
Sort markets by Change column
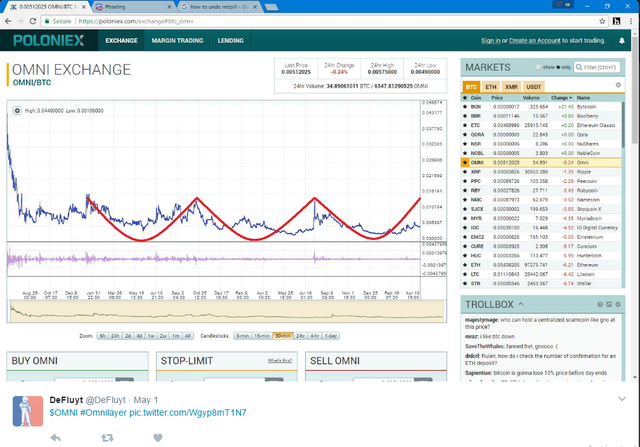pyautogui.click(x=561, y=98)
